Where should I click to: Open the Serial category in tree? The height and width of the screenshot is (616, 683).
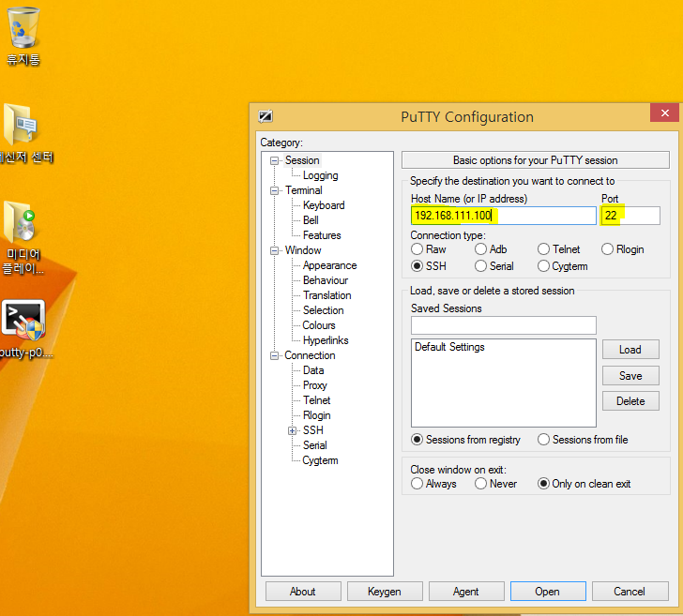(315, 445)
